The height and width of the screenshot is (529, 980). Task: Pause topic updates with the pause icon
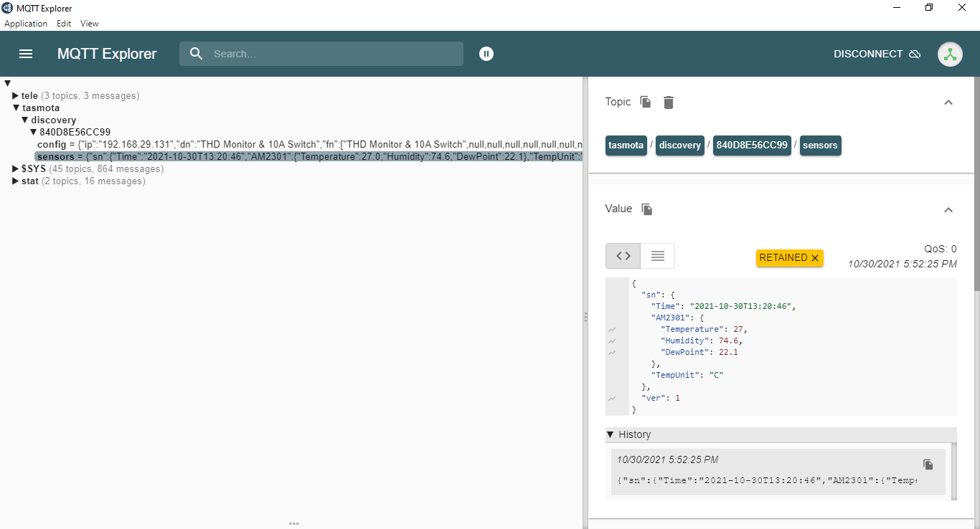486,54
